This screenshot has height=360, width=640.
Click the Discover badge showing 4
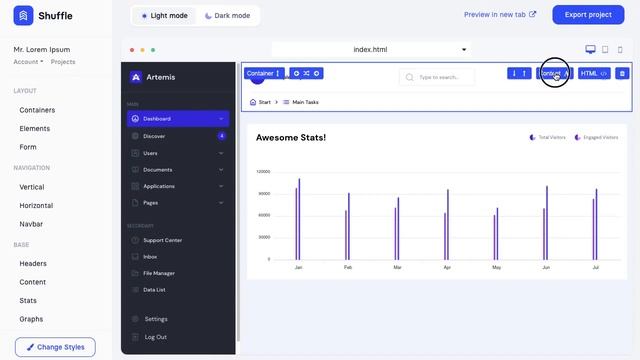[222, 136]
